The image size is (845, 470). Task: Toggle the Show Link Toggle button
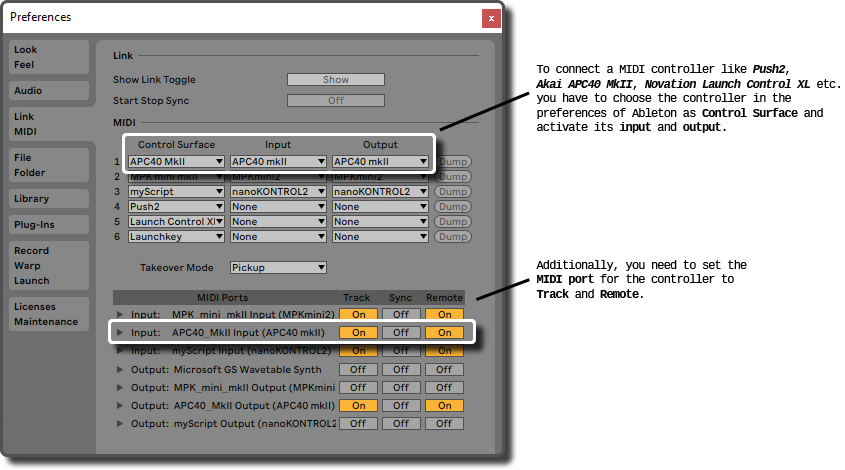(336, 80)
